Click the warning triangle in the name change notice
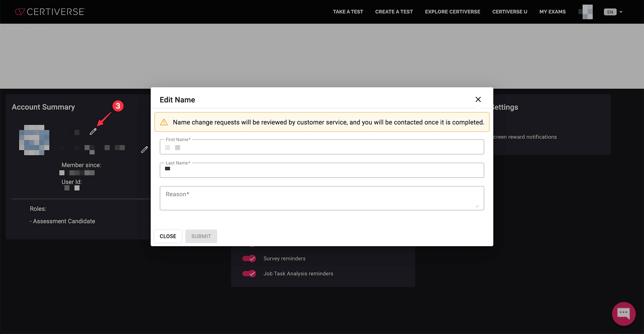The width and height of the screenshot is (644, 334). coord(165,122)
